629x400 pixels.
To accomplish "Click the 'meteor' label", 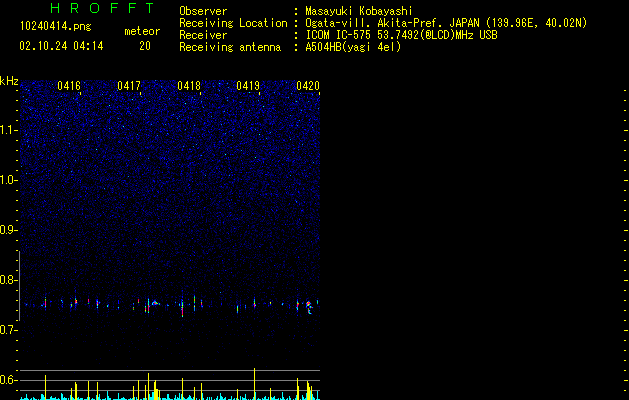I will [x=142, y=31].
